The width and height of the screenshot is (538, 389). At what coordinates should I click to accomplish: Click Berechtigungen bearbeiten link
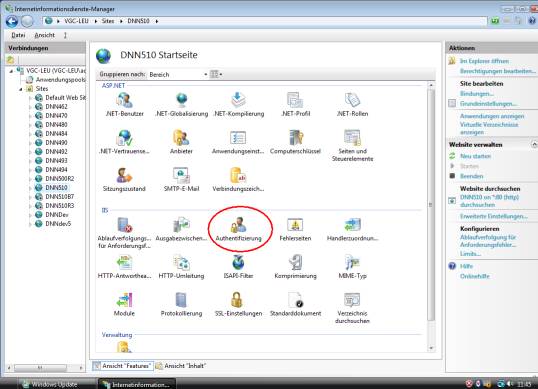tap(498, 71)
